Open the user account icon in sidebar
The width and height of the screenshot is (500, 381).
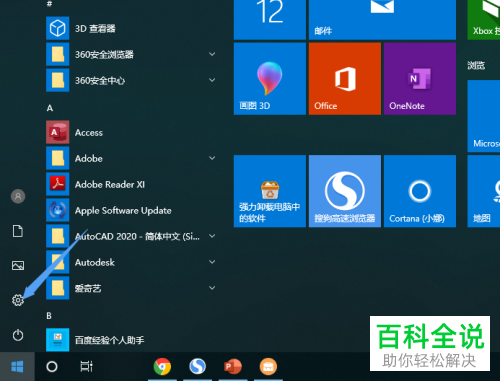click(x=18, y=196)
